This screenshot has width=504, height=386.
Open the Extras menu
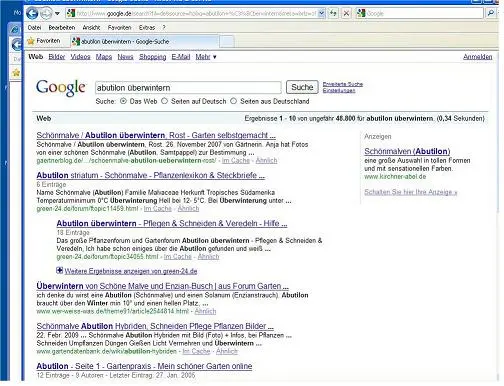coord(147,28)
